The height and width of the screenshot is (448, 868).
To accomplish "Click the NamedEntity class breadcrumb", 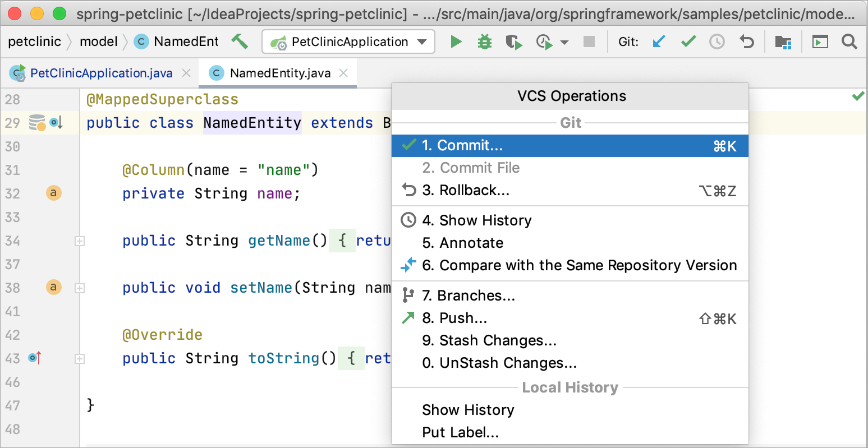I will (177, 41).
